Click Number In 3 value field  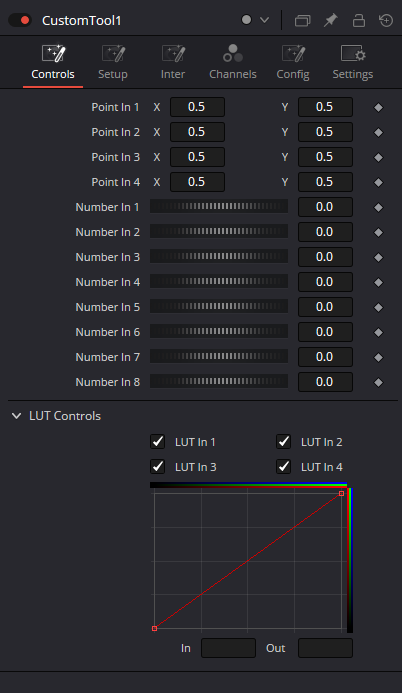pyautogui.click(x=326, y=257)
